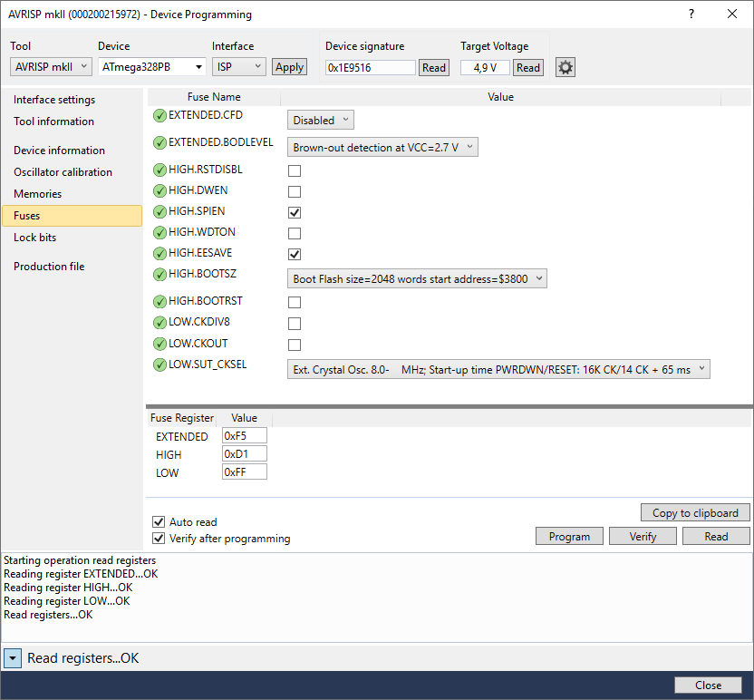Click the Fuse Register column header
This screenshot has height=700, width=754.
point(182,418)
